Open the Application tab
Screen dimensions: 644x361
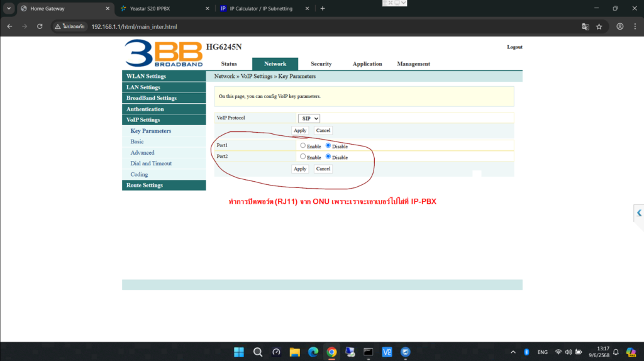coord(367,64)
